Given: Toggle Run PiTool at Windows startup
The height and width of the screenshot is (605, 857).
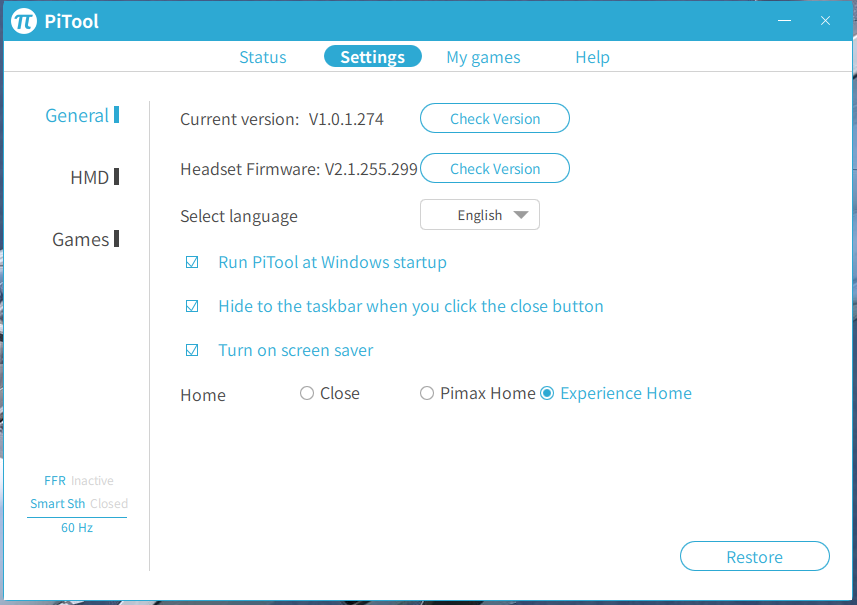Looking at the screenshot, I should [192, 262].
